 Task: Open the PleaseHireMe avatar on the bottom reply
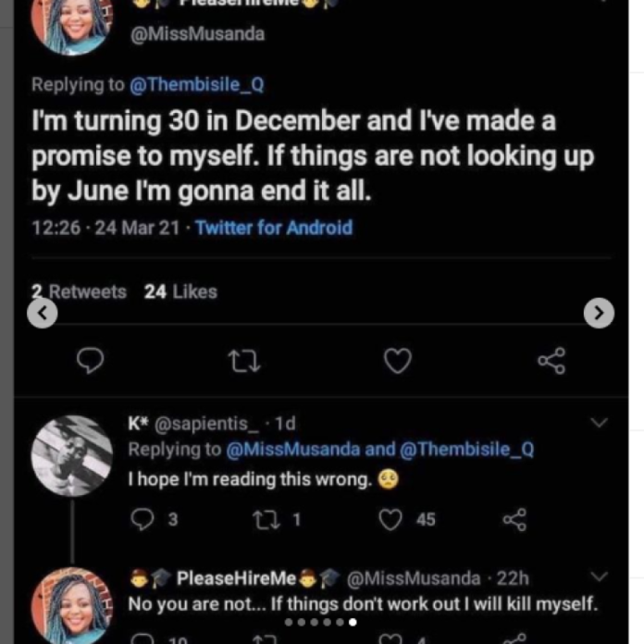point(71,607)
